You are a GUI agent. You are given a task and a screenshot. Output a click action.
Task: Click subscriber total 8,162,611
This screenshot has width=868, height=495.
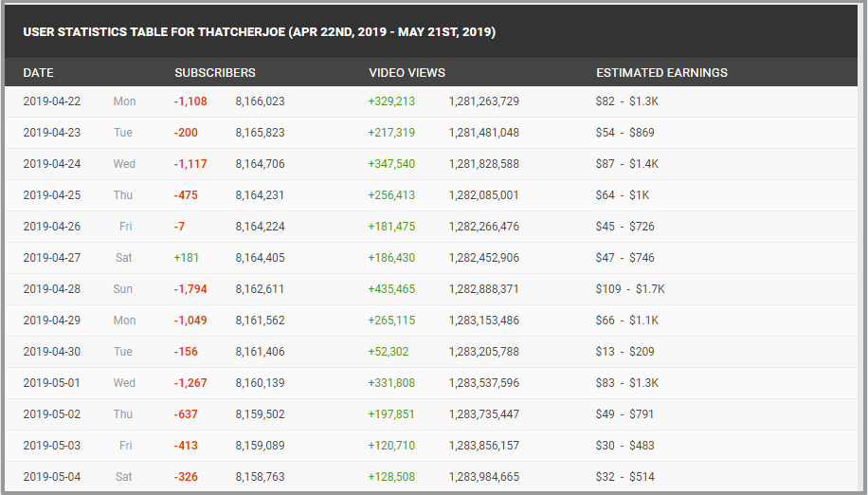260,289
